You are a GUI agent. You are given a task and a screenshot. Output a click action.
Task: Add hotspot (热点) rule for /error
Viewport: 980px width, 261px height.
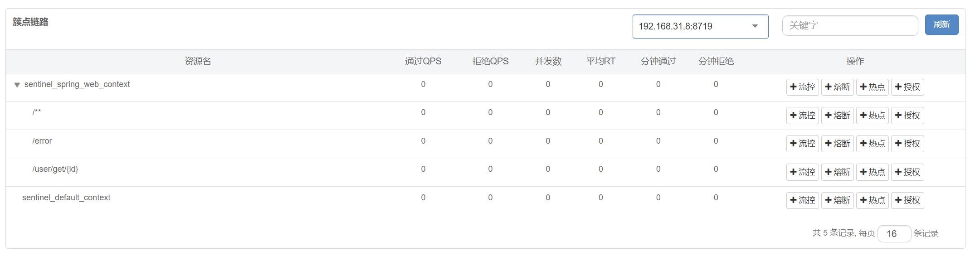click(x=872, y=144)
